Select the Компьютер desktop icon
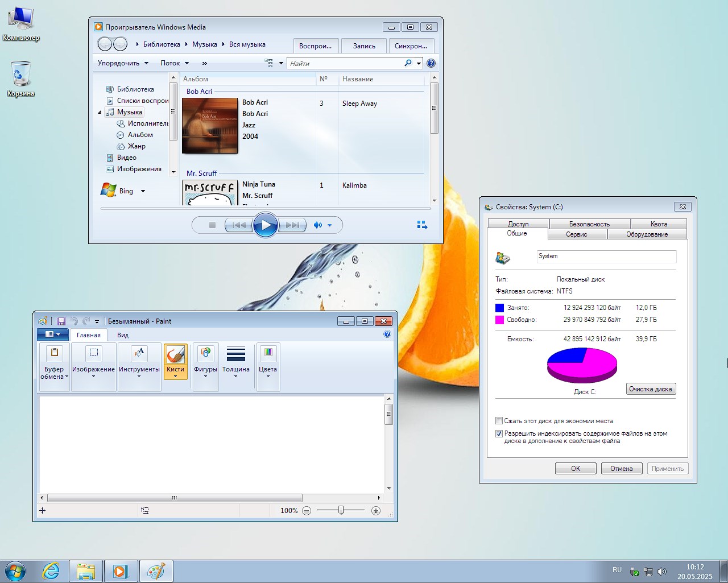 point(21,24)
